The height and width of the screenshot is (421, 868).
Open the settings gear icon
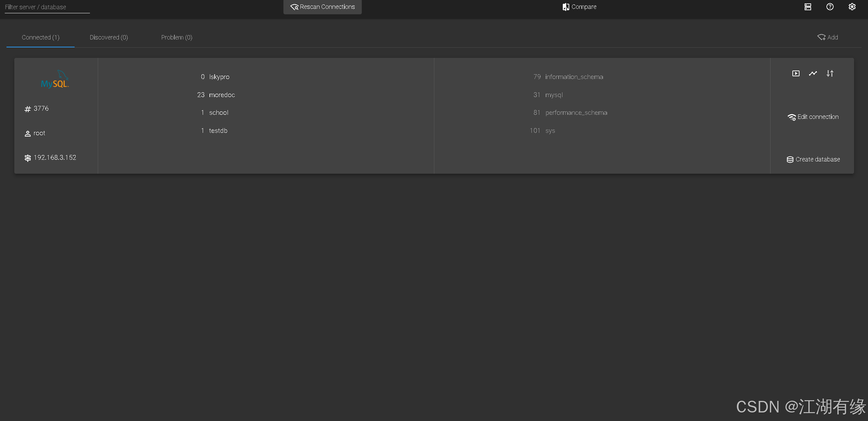tap(852, 7)
